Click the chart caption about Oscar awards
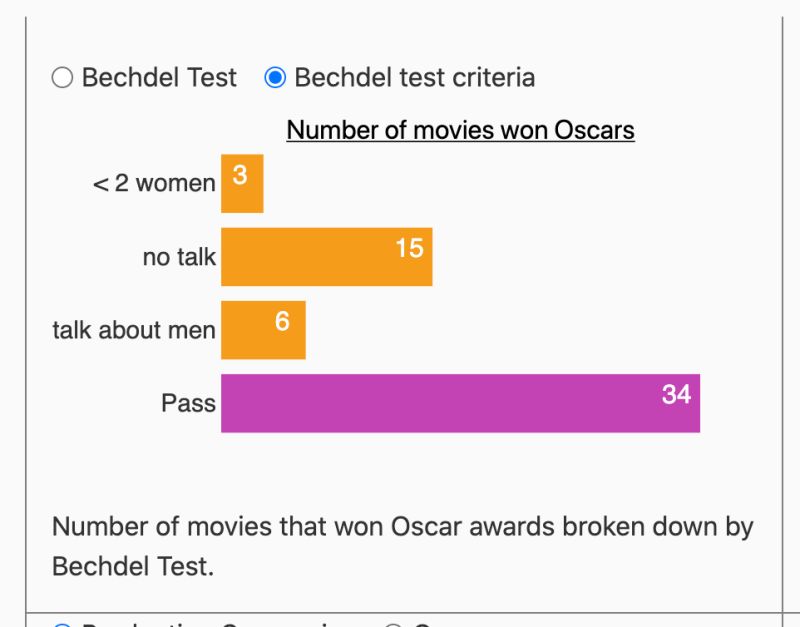The height and width of the screenshot is (627, 800). pos(402,545)
